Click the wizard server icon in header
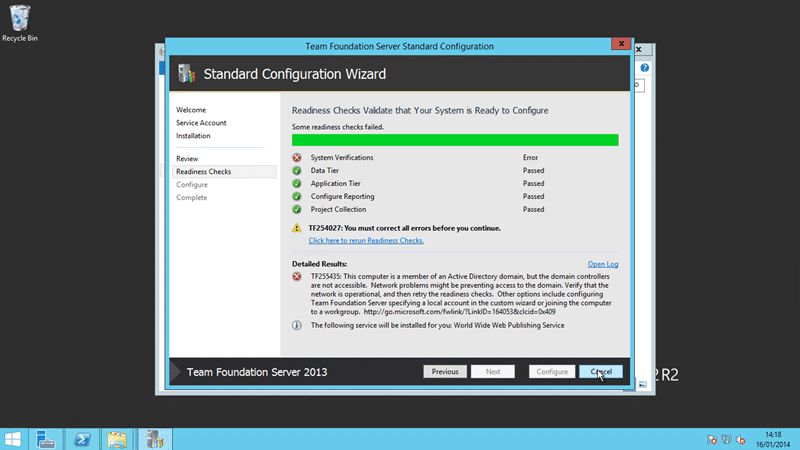 click(x=187, y=73)
